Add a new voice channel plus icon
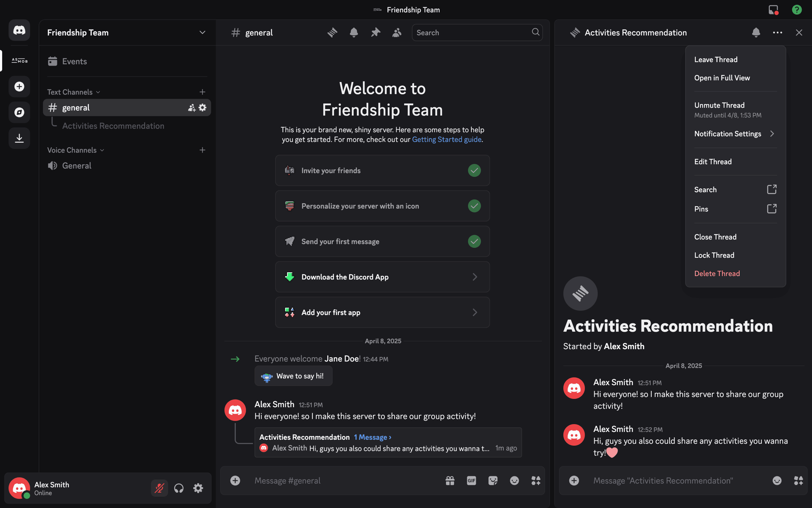The width and height of the screenshot is (812, 508). click(203, 150)
